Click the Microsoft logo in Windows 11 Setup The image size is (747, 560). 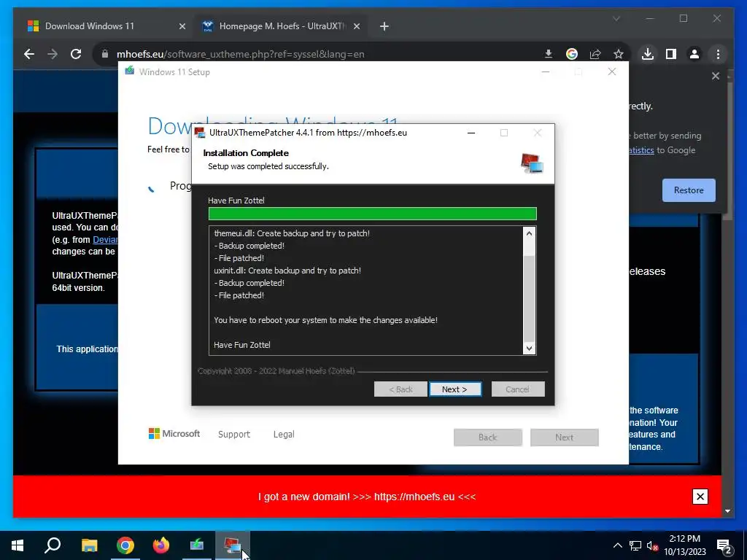(x=174, y=433)
